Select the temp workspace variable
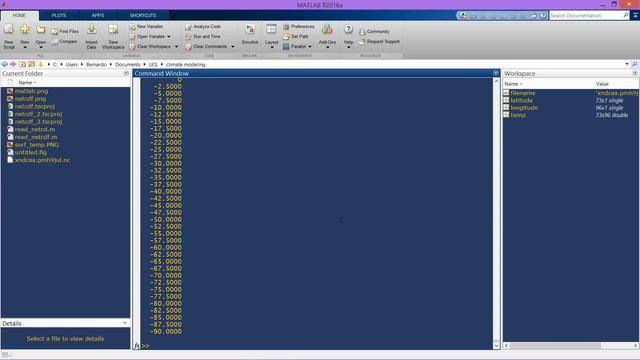The image size is (640, 360). [x=518, y=115]
